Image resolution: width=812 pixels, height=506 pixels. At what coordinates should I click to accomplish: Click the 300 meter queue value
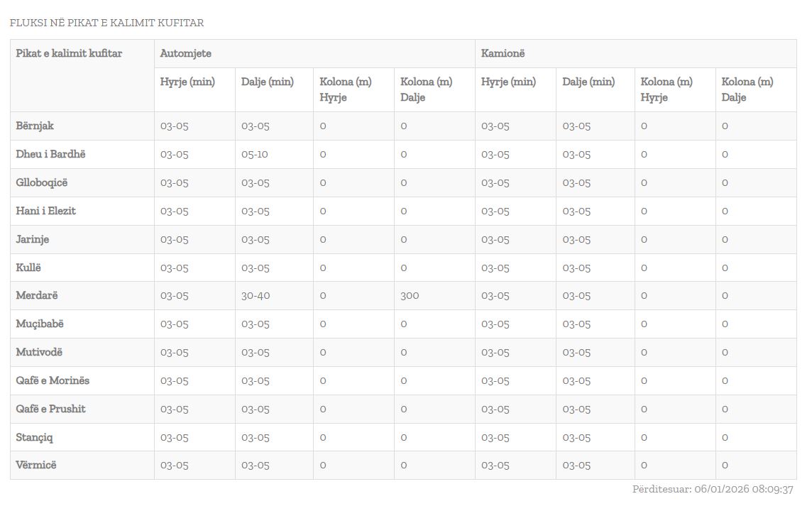tap(410, 295)
